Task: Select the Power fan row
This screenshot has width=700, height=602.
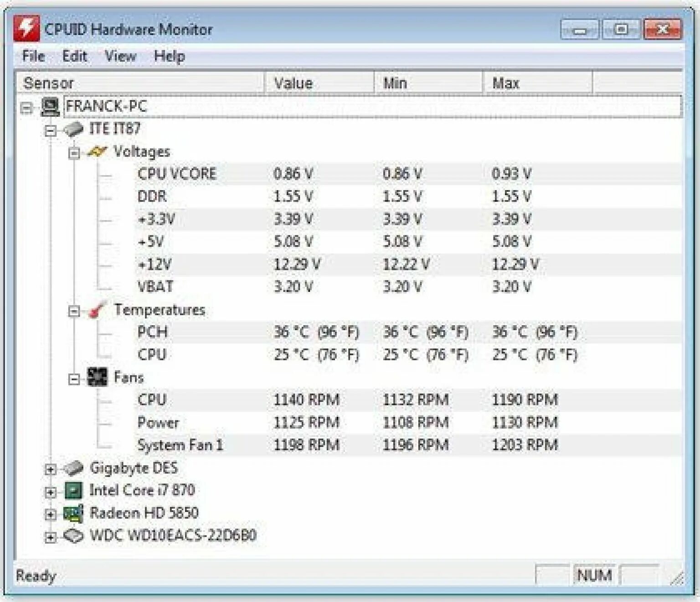Action: click(408, 422)
